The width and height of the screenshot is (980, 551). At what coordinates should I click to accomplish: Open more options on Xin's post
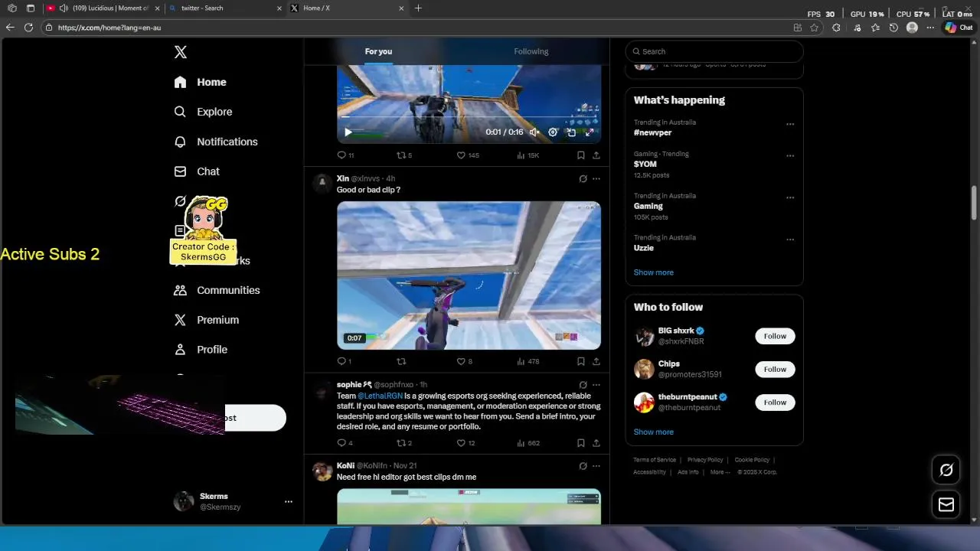coord(596,179)
